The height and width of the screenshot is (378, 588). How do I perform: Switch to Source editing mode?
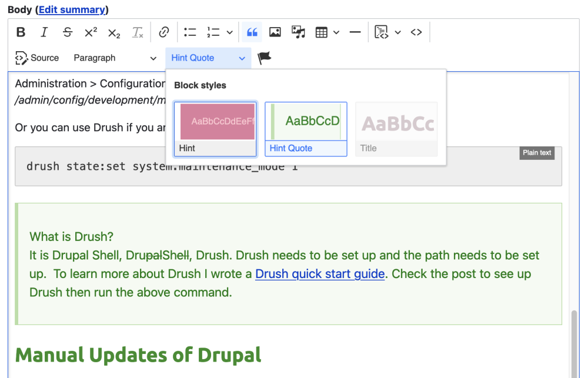pyautogui.click(x=36, y=58)
